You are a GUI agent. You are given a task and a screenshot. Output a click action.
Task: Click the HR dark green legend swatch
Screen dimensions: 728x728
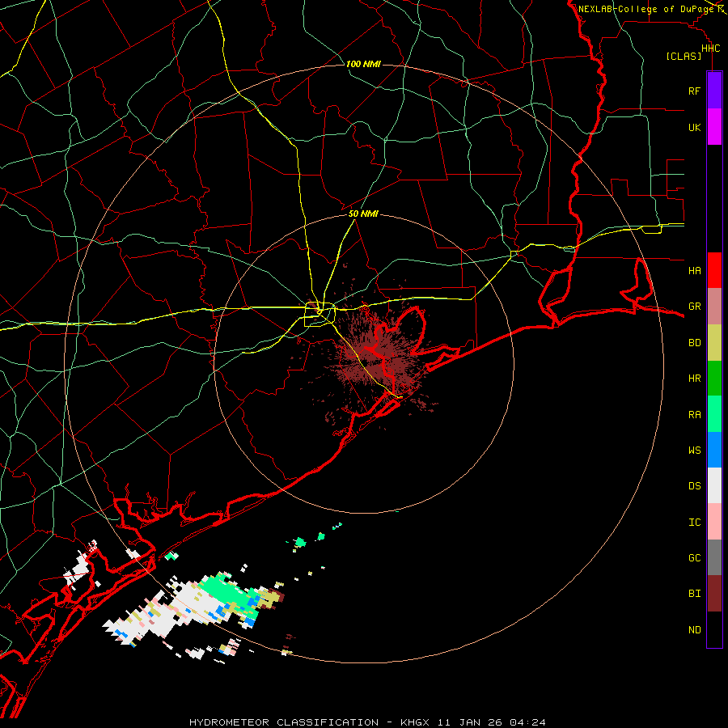point(714,379)
